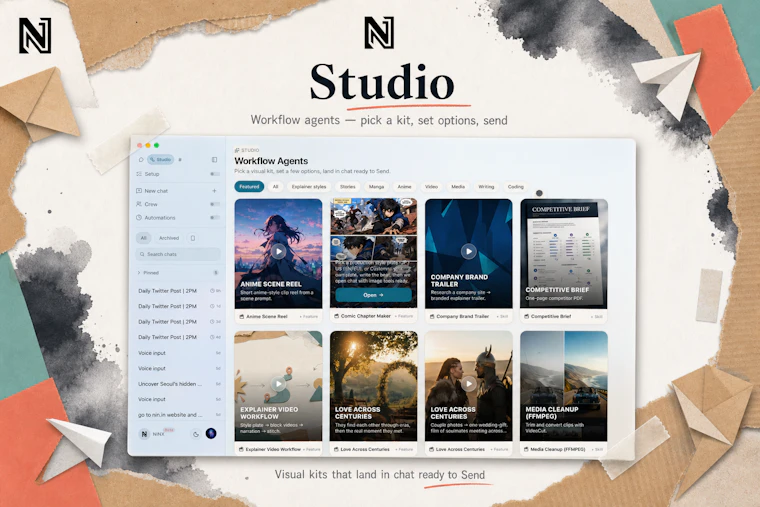Open the Setup sliders icon
760x507 pixels.
pos(139,174)
